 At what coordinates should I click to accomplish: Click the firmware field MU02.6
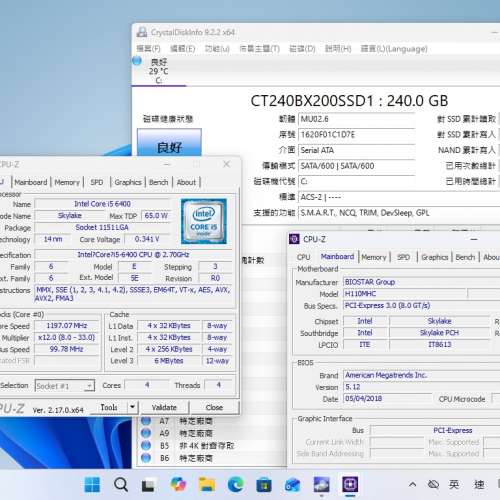coord(356,119)
